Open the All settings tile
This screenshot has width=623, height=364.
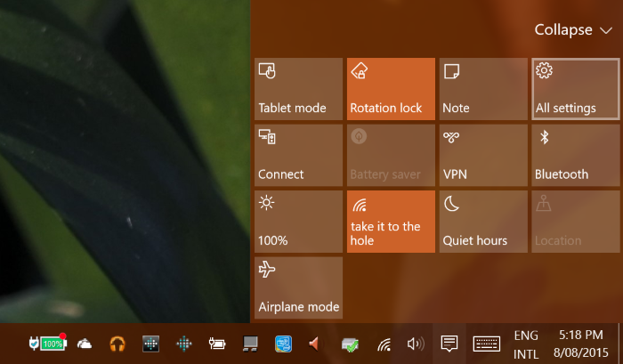pyautogui.click(x=576, y=89)
